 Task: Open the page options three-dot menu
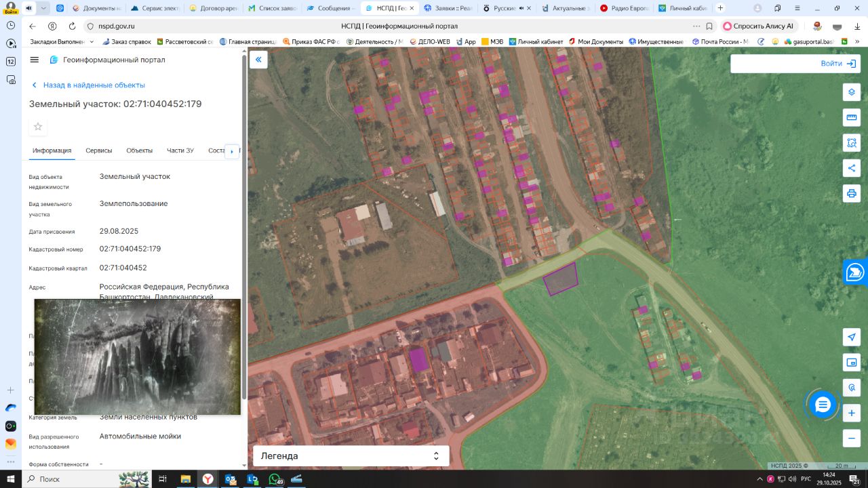(x=696, y=26)
